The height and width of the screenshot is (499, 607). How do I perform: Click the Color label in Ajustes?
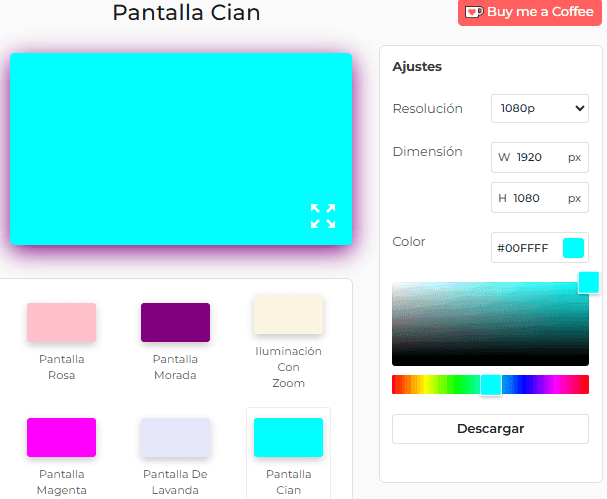pos(409,242)
